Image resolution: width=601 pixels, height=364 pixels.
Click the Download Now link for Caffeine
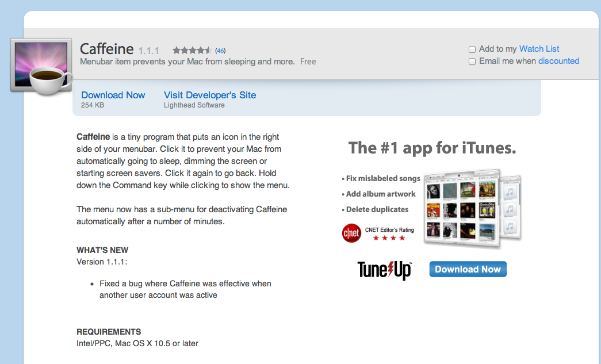113,95
